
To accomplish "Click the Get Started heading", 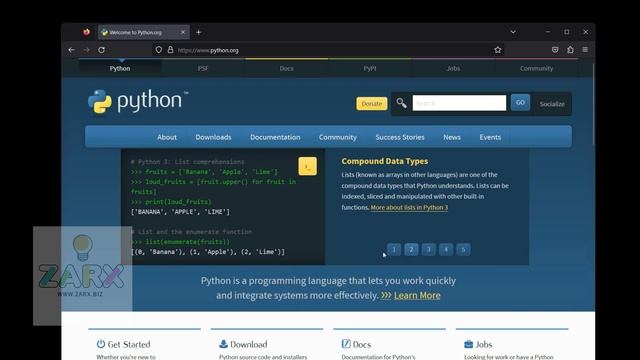I will [129, 344].
